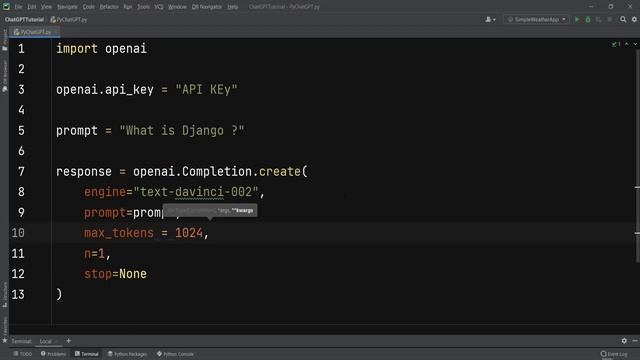640x360 pixels.
Task: Open the Run menu
Action: point(128,7)
